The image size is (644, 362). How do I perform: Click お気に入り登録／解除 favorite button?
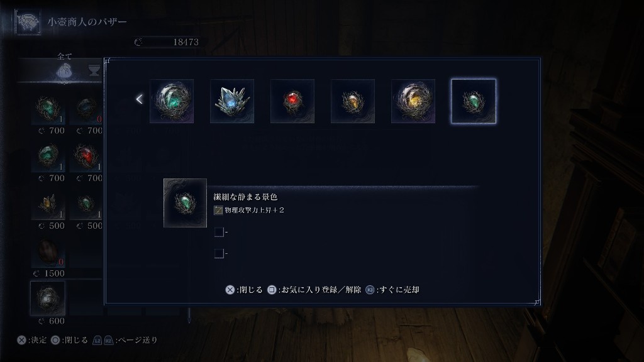[314, 290]
